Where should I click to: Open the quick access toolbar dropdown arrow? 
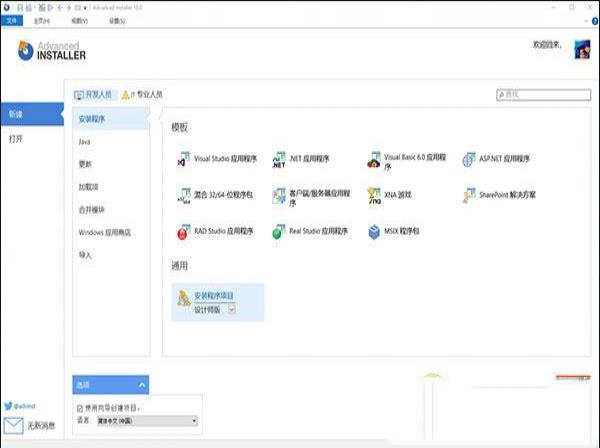[x=85, y=8]
